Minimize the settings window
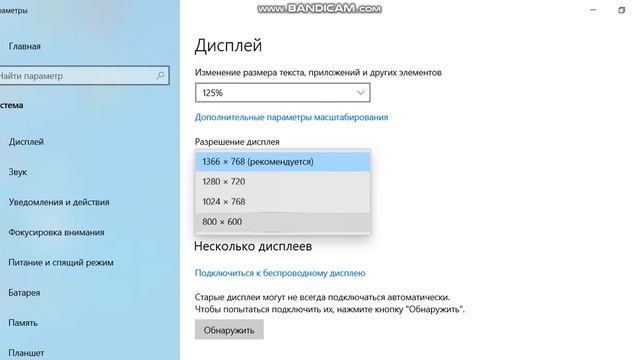Viewport: 640px width, 360px height. pyautogui.click(x=593, y=10)
